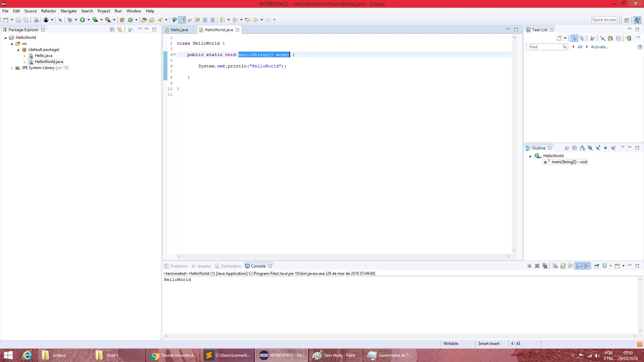Click Link with Editor in Package Explorer

(x=120, y=30)
